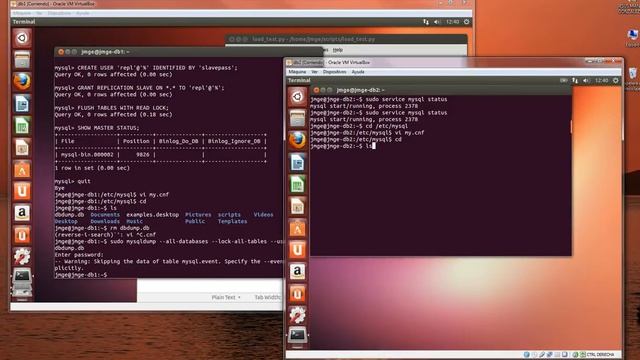The image size is (640, 360).
Task: Open Máquina menu in db2 VirtualBox window
Action: pos(297,72)
